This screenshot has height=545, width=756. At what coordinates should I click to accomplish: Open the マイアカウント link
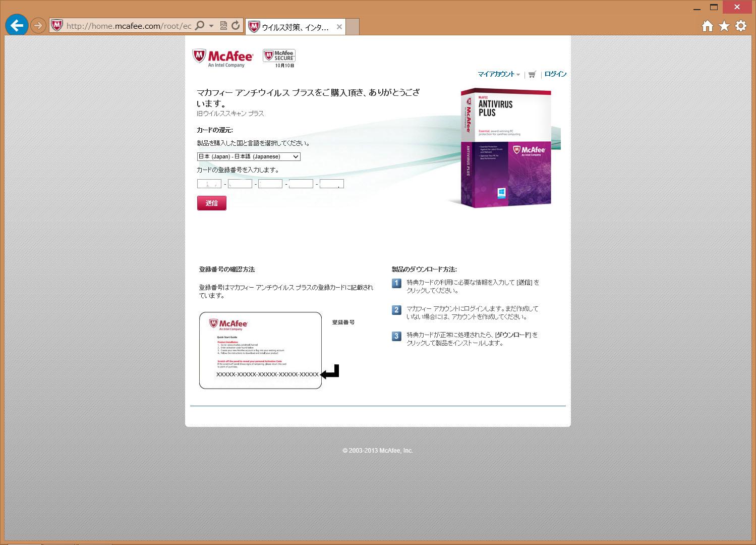tap(496, 74)
